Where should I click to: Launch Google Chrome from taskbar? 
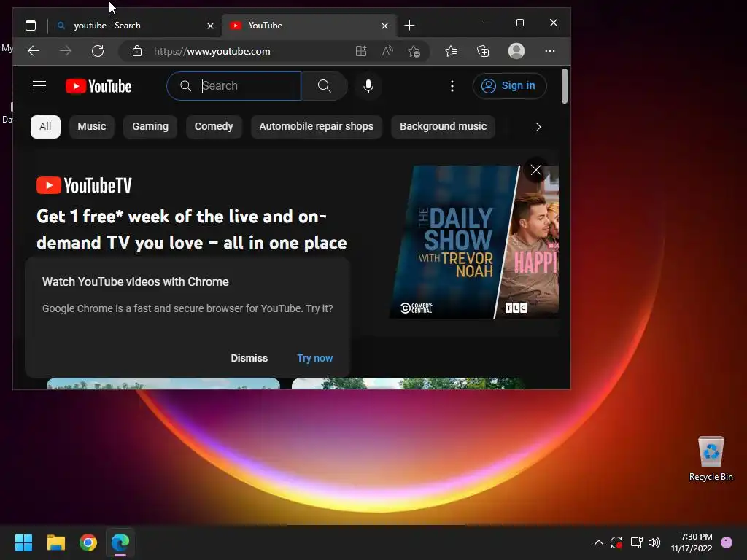[88, 542]
